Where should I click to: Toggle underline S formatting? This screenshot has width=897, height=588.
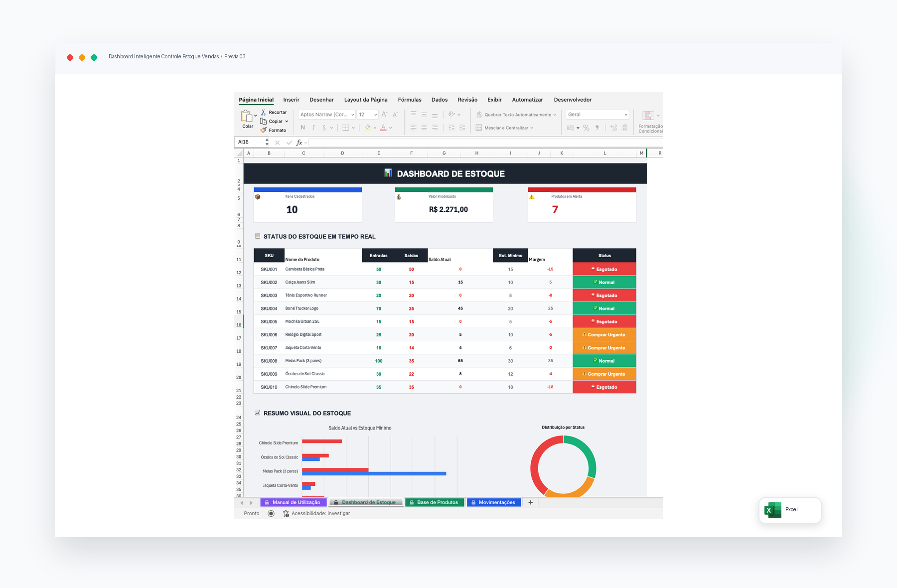324,128
